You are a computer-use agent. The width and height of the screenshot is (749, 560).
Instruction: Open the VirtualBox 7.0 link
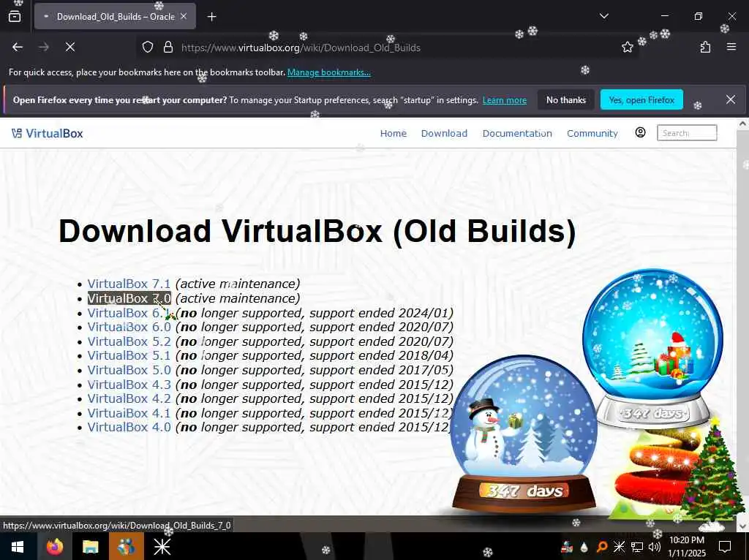click(129, 298)
